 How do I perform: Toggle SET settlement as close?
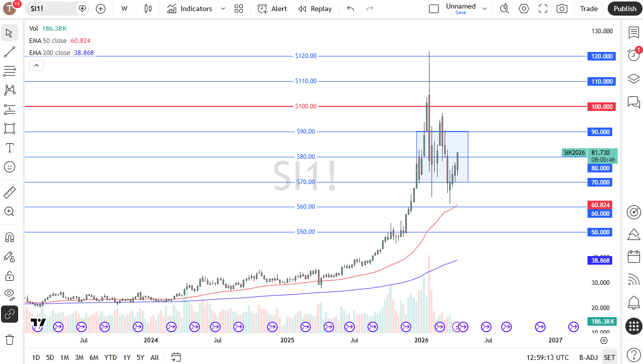610,357
